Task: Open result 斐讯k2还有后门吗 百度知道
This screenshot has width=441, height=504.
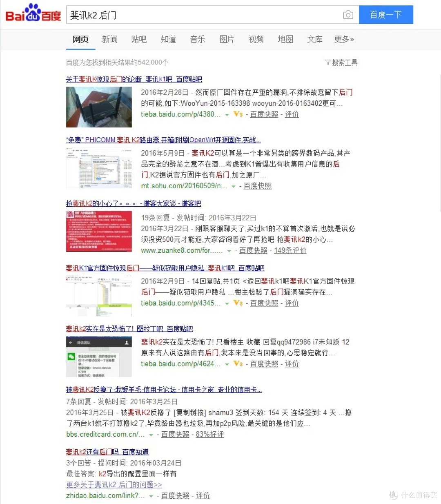Action: tap(107, 452)
